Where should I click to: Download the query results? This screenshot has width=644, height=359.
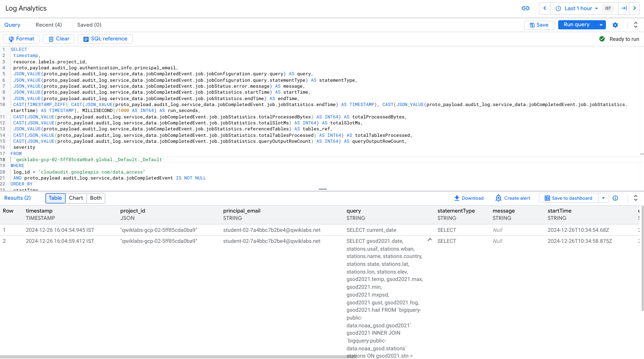[469, 198]
